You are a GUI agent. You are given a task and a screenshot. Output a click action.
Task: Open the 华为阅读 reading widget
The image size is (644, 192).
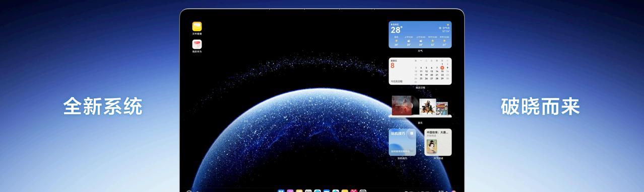pyautogui.click(x=438, y=142)
